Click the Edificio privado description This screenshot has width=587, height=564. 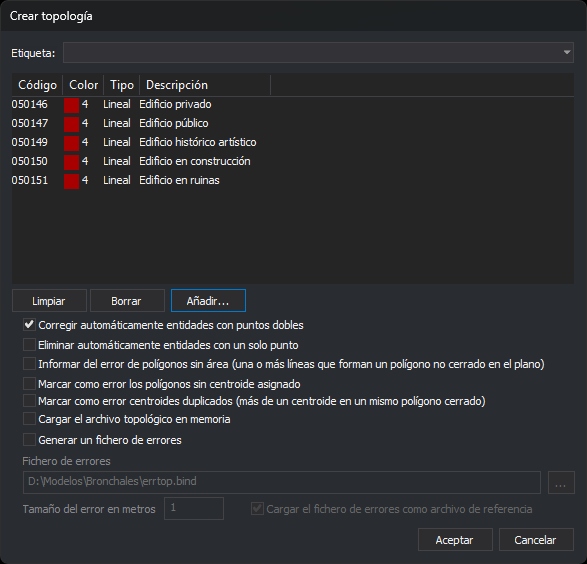[x=175, y=104]
